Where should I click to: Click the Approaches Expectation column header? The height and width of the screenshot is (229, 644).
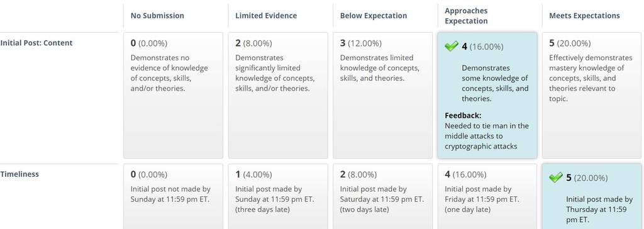pos(466,16)
